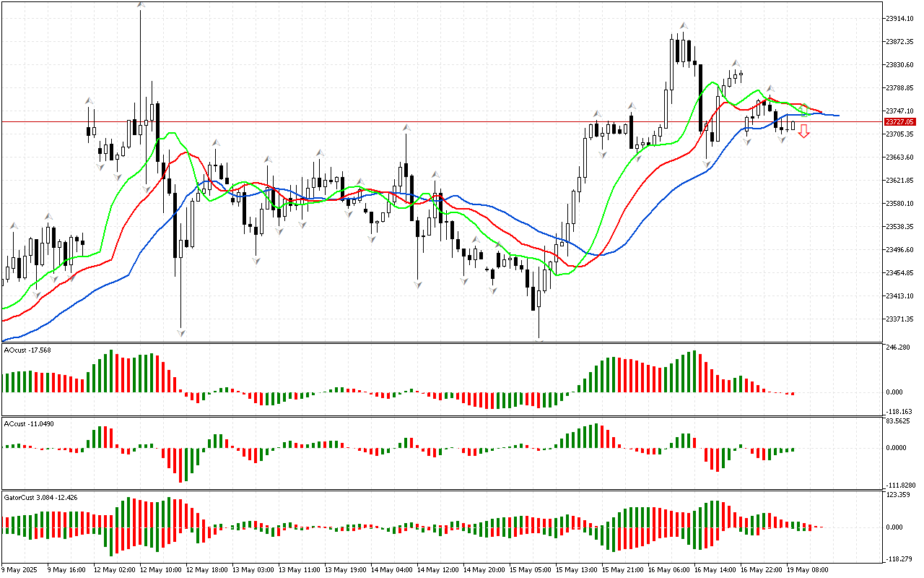Select the GatorCust indicator label
Image resolution: width=924 pixels, height=578 pixels.
[40, 497]
